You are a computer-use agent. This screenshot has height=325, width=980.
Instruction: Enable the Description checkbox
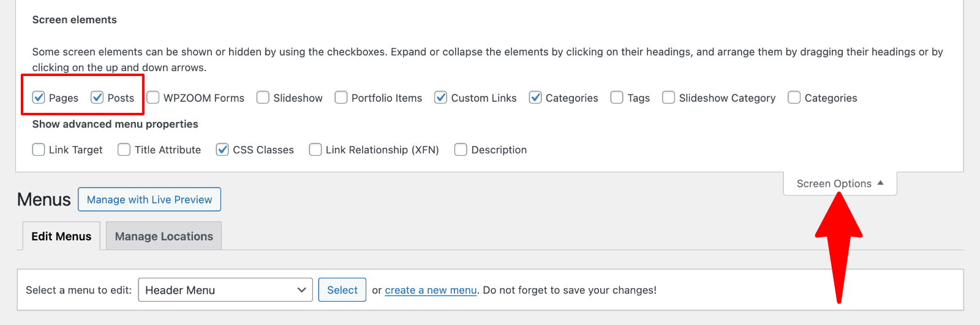[461, 150]
